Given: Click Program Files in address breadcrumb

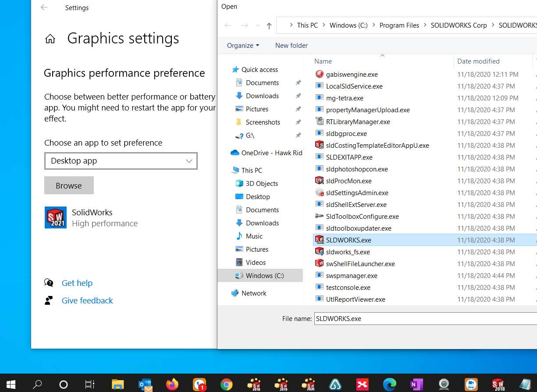Looking at the screenshot, I should (399, 25).
